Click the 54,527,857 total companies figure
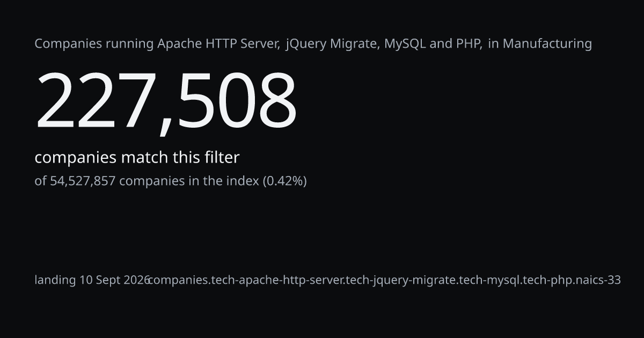This screenshot has height=338, width=644. (x=83, y=181)
